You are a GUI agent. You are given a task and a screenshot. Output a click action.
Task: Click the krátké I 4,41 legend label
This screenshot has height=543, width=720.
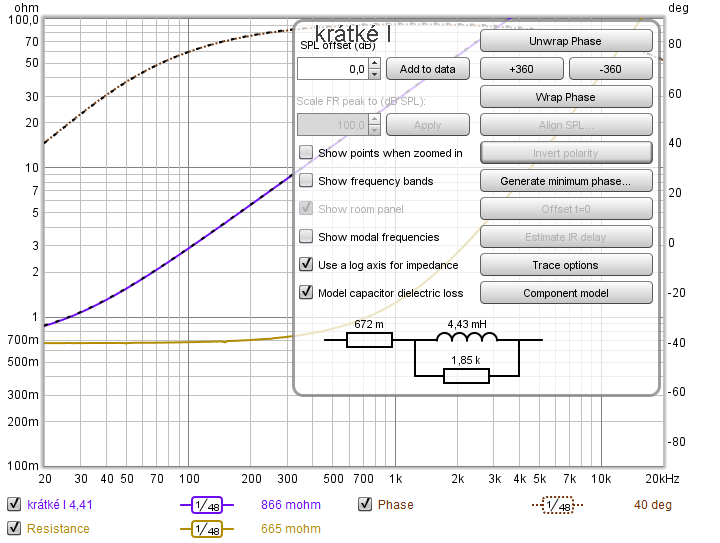pyautogui.click(x=60, y=505)
